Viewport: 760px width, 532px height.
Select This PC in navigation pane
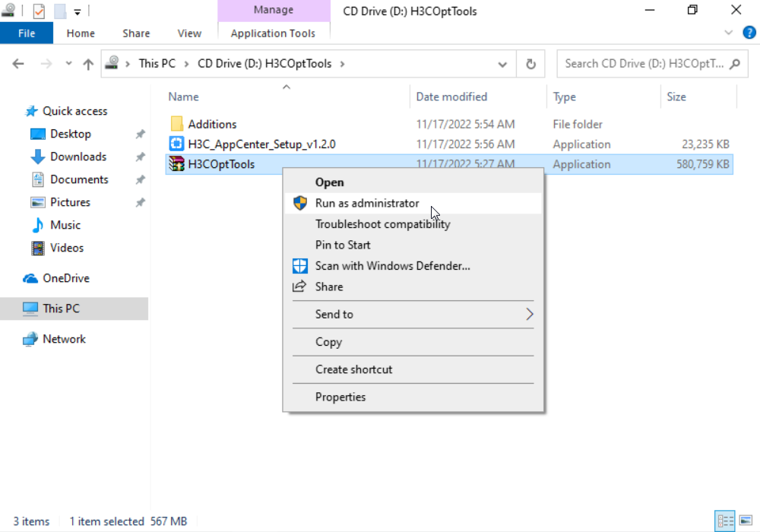[74, 309]
